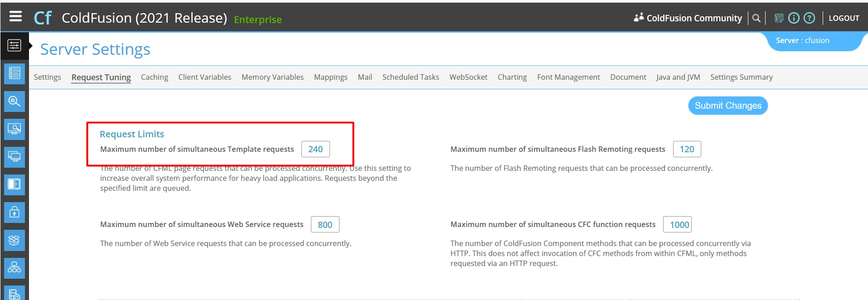Log out using the LOGOUT link
The image size is (868, 300).
[844, 18]
